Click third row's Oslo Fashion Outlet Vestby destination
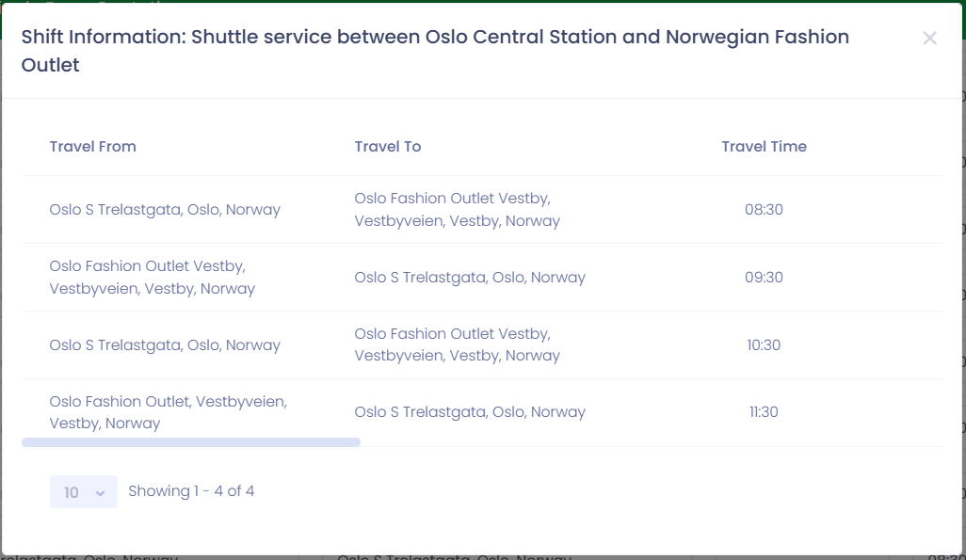Screen dimensions: 966x560 coord(458,344)
